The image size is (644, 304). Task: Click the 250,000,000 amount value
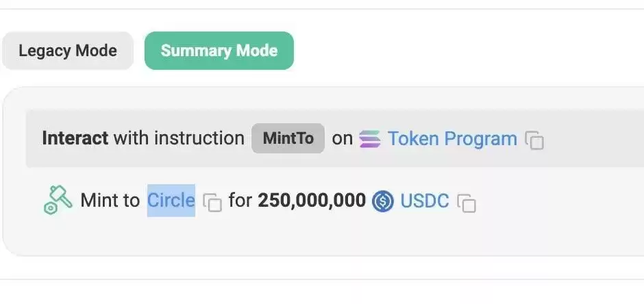point(312,201)
